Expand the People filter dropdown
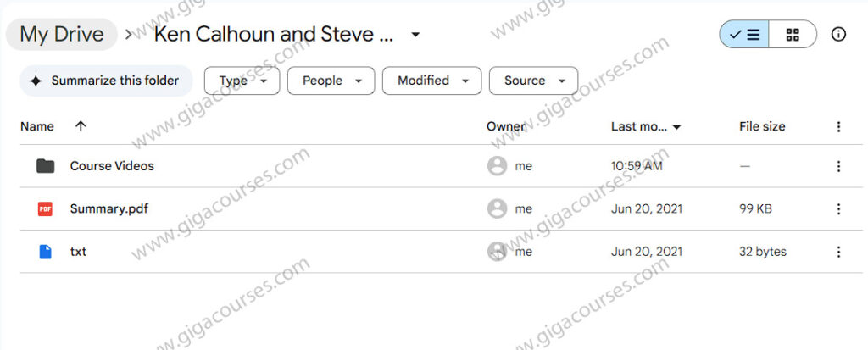 pyautogui.click(x=331, y=81)
